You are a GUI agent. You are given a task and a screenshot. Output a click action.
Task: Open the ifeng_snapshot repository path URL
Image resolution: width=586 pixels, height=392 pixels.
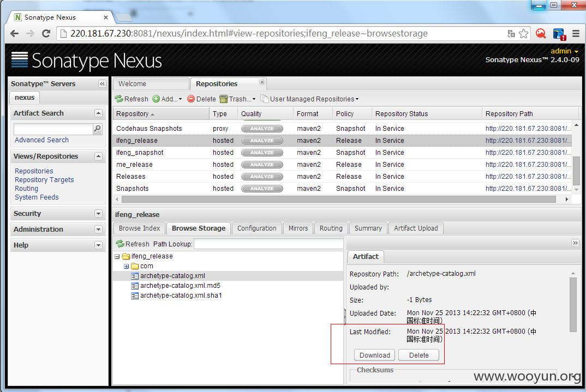pyautogui.click(x=528, y=152)
